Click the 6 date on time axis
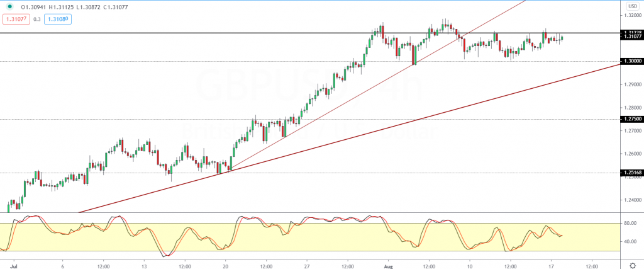The width and height of the screenshot is (644, 269). pyautogui.click(x=63, y=266)
